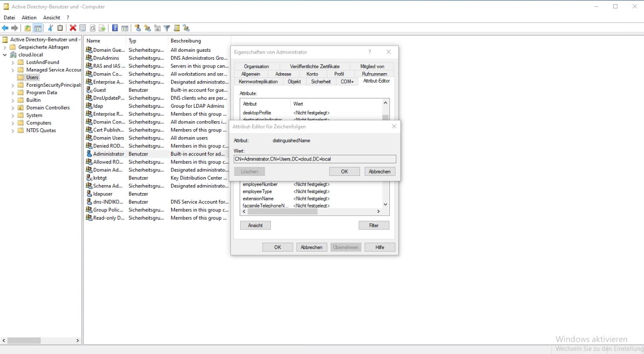
Task: Expand the Gespeicherte Abfragen node
Action: [x=5, y=47]
